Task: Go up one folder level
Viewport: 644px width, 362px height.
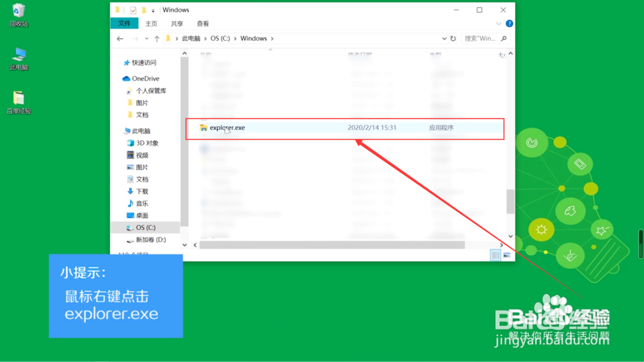Action: pyautogui.click(x=157, y=39)
